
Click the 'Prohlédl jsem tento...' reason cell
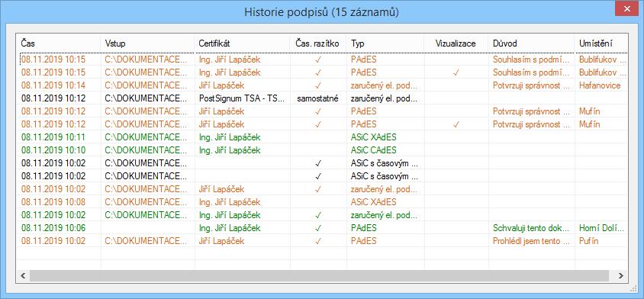(x=531, y=241)
